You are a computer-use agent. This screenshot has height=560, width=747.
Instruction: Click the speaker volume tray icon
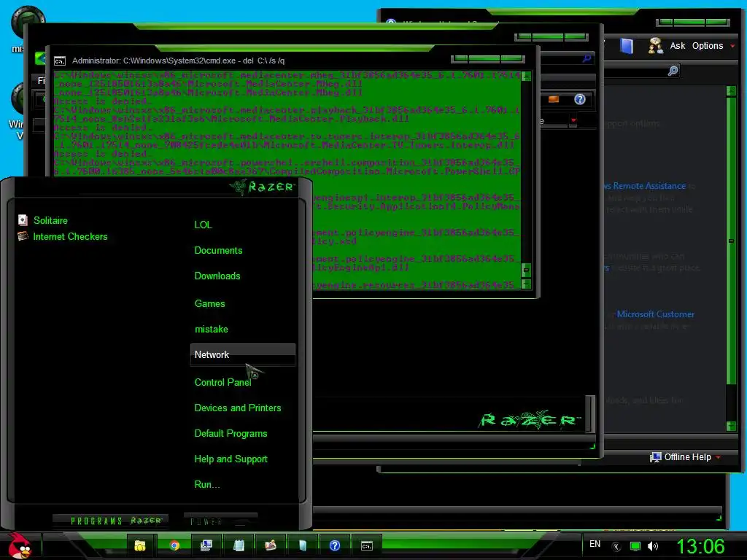(653, 546)
